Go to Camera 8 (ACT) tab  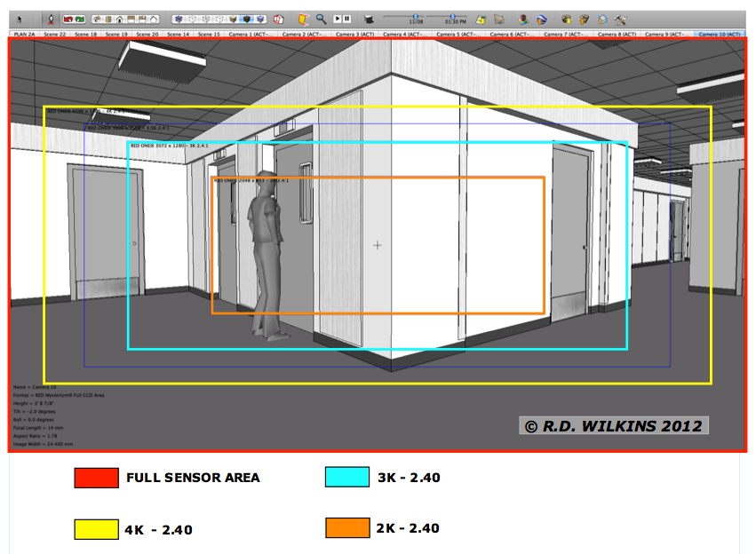pyautogui.click(x=616, y=34)
